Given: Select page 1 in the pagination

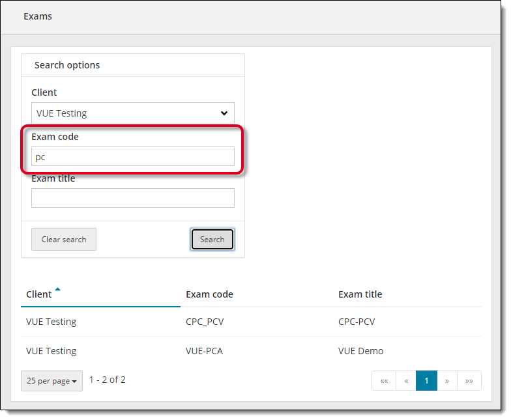Looking at the screenshot, I should (x=426, y=381).
